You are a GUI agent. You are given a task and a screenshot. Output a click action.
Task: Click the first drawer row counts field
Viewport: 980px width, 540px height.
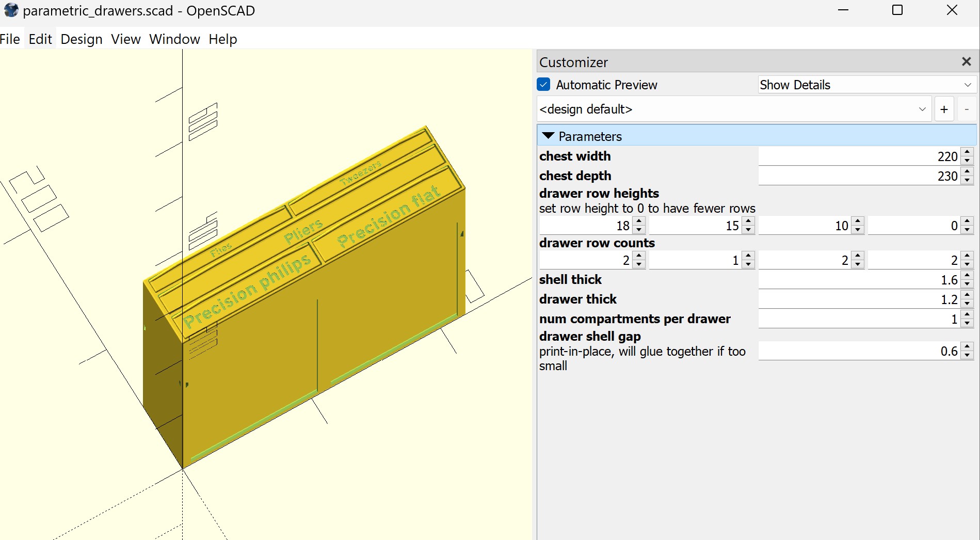586,260
